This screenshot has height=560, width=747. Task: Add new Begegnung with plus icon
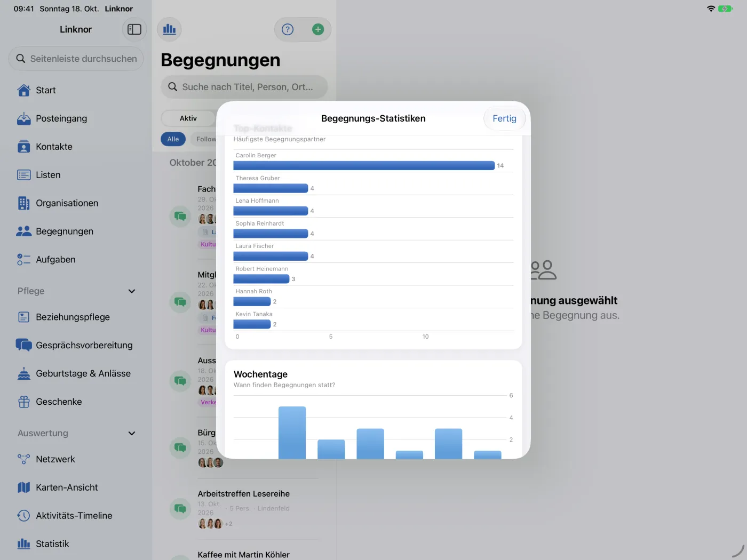tap(318, 29)
